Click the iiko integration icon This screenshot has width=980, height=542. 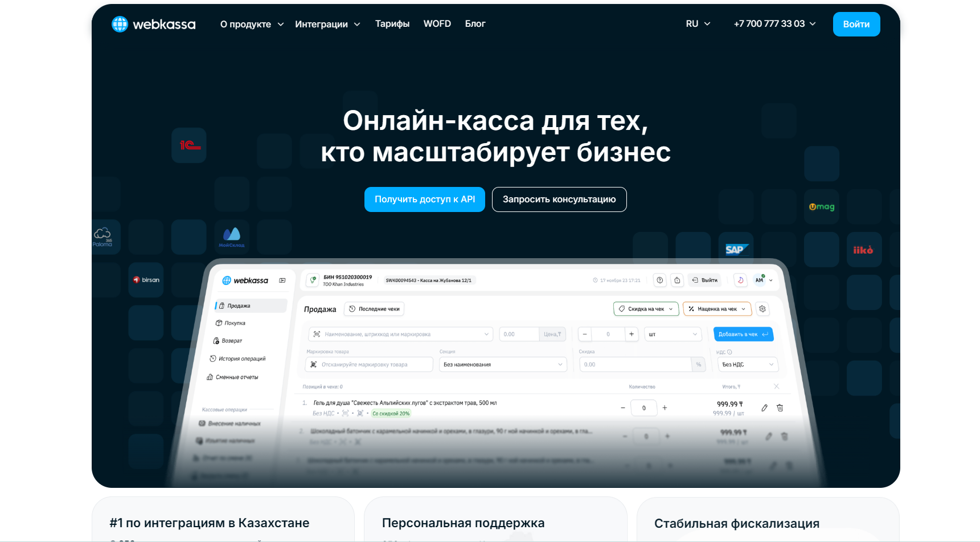(x=863, y=250)
